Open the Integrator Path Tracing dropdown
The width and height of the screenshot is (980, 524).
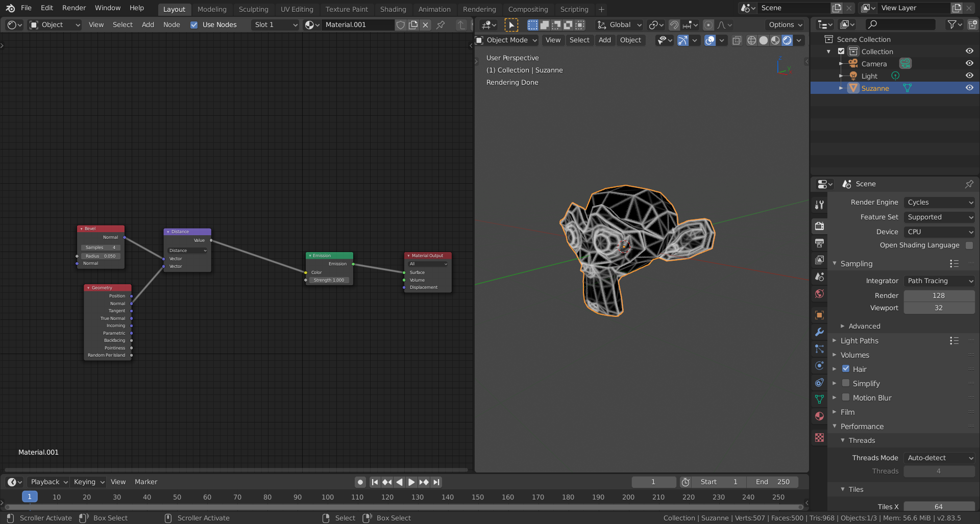tap(939, 281)
